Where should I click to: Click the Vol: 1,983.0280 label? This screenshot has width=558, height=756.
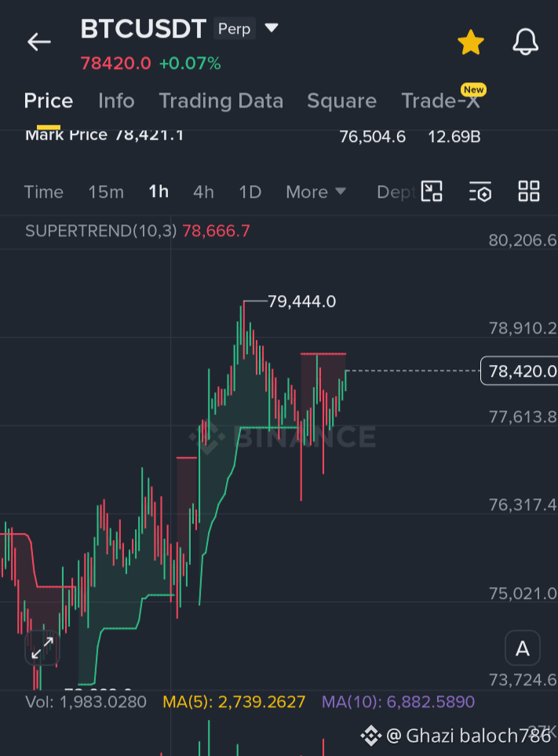pyautogui.click(x=86, y=702)
